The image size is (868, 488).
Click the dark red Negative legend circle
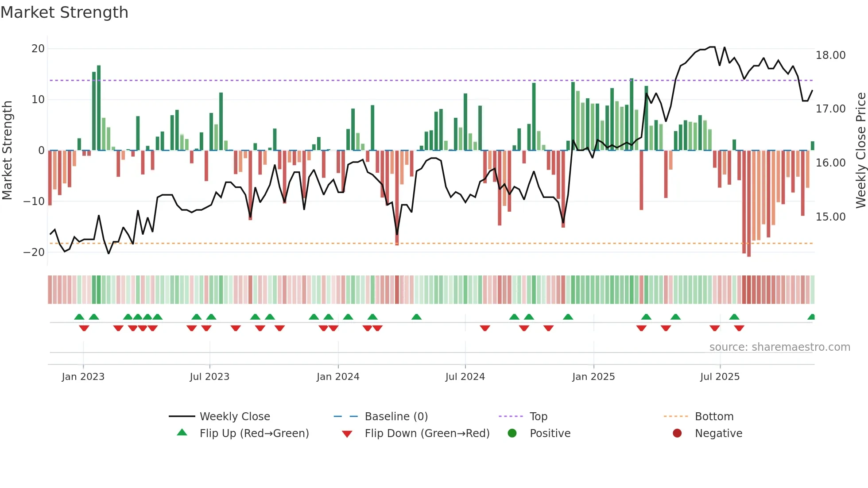coord(677,433)
